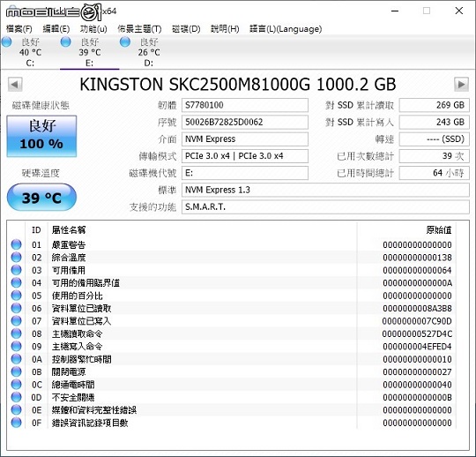
Task: Select the D: drive tab at 26 °C
Action: 149,52
